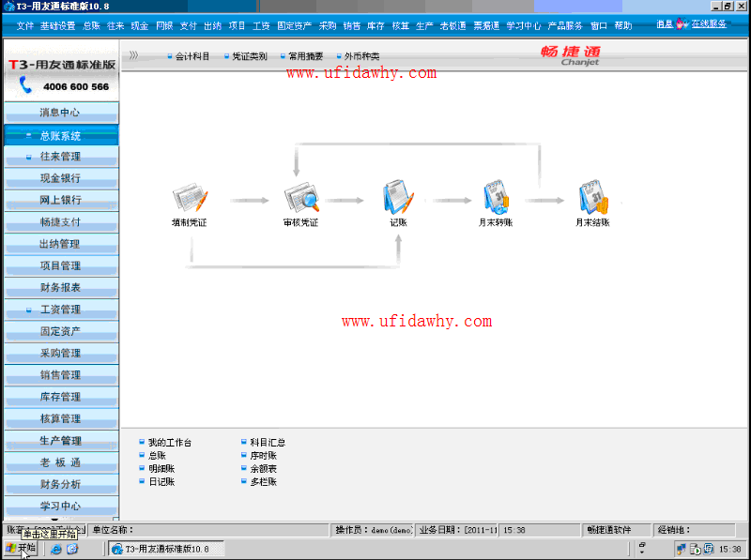
Task: Select 消息中心 in the sidebar
Action: pos(61,113)
